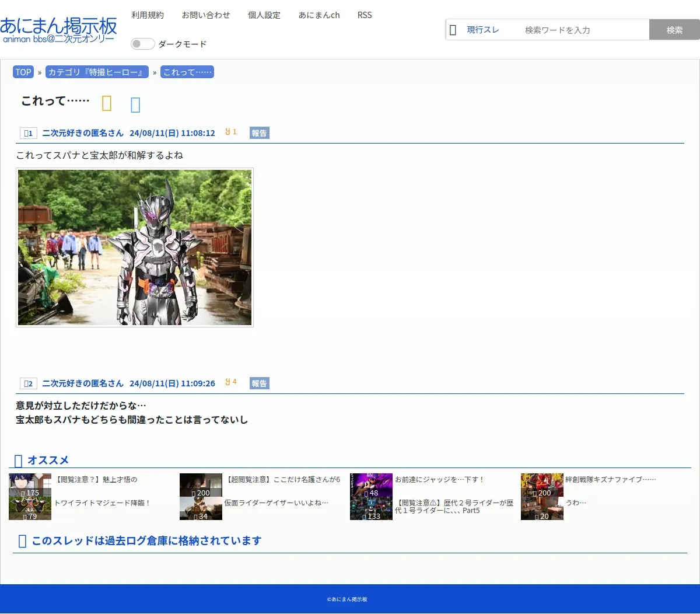Open カテゴリ『特撮ヒーロー』 breadcrumb
The height and width of the screenshot is (614, 700).
click(x=97, y=72)
